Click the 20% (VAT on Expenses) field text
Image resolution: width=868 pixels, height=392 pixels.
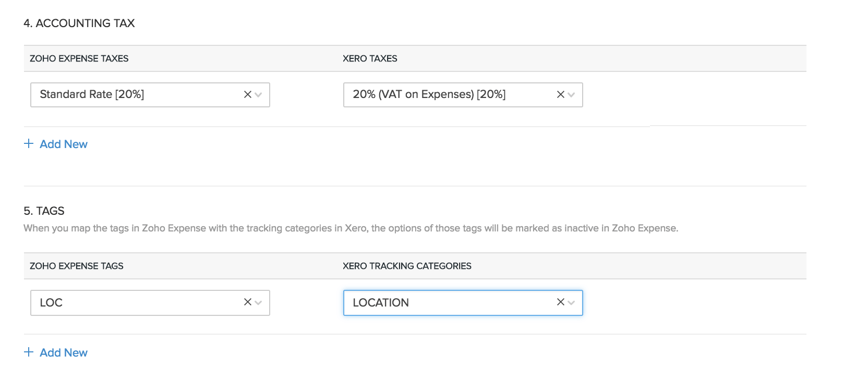429,94
